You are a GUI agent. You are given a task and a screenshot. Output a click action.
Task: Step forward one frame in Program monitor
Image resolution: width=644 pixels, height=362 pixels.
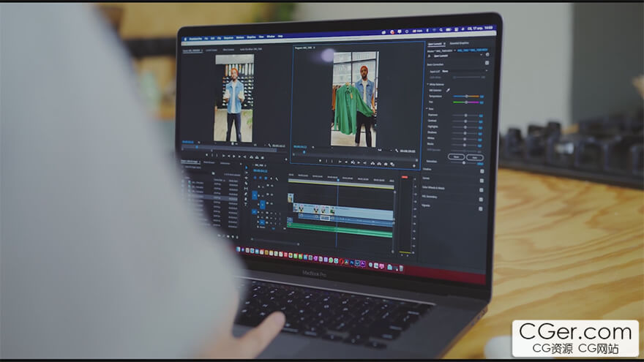[359, 163]
